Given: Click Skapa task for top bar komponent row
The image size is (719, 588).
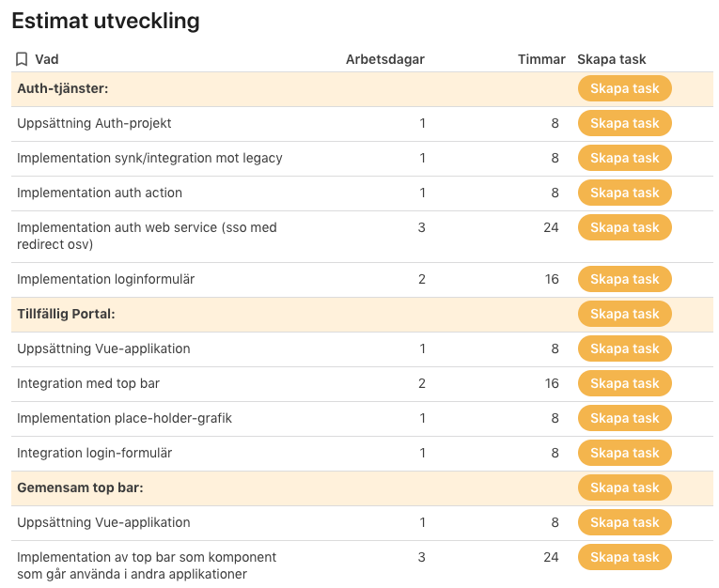Looking at the screenshot, I should [x=624, y=557].
